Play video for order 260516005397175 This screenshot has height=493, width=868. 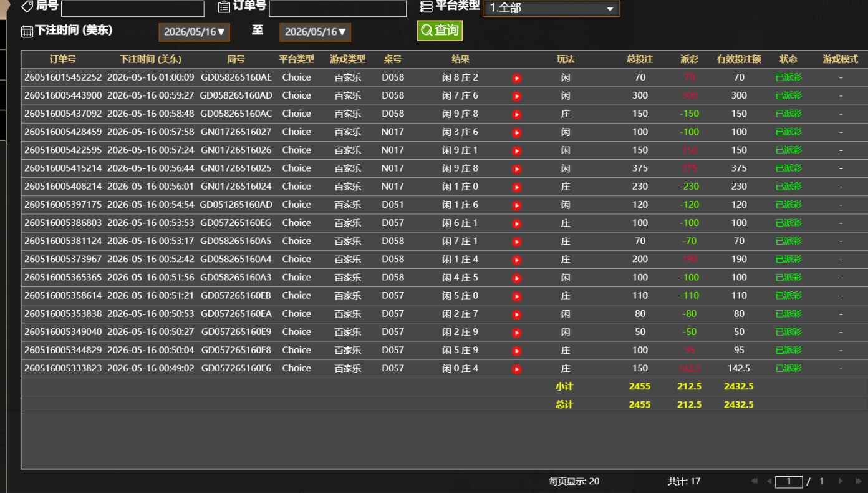coord(516,205)
